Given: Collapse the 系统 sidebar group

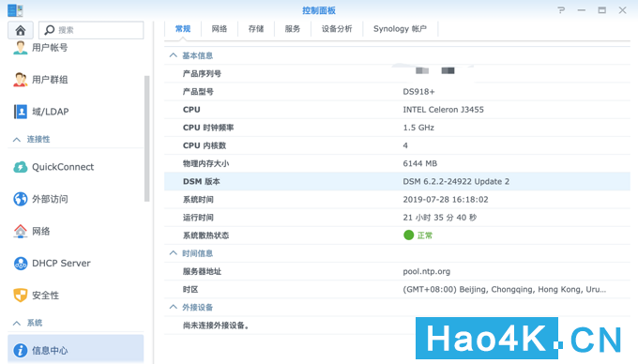Looking at the screenshot, I should (x=17, y=323).
